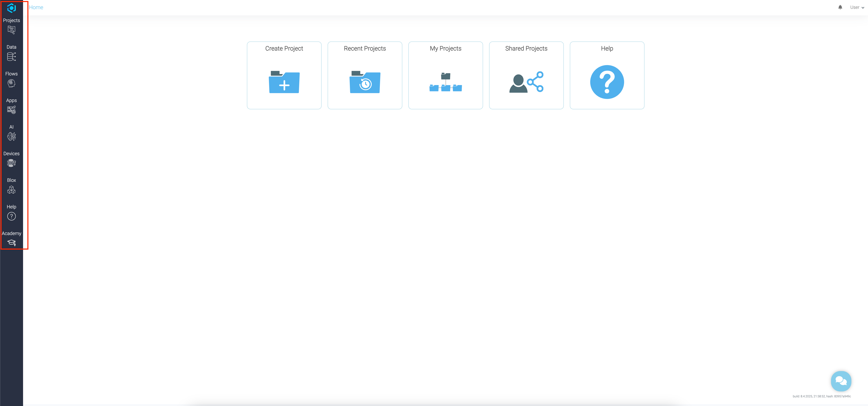Click the blue question-mark circle on Help card
The width and height of the screenshot is (868, 406).
click(607, 82)
